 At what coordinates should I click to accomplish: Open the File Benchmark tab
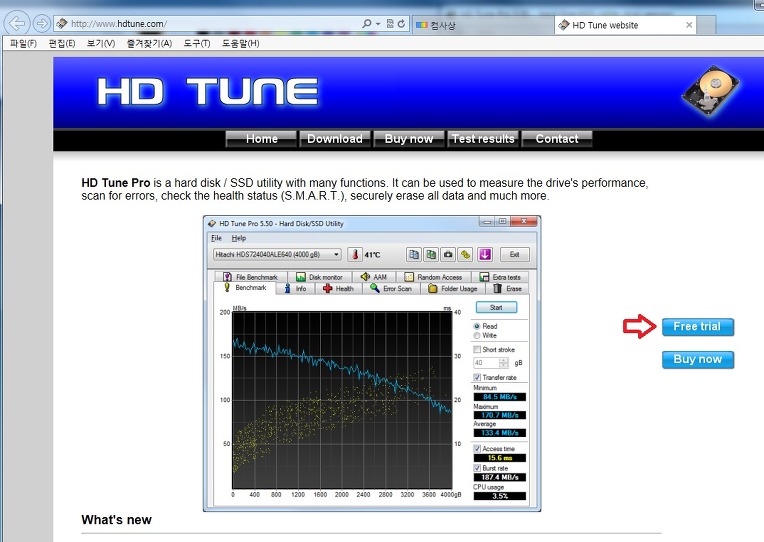(250, 277)
